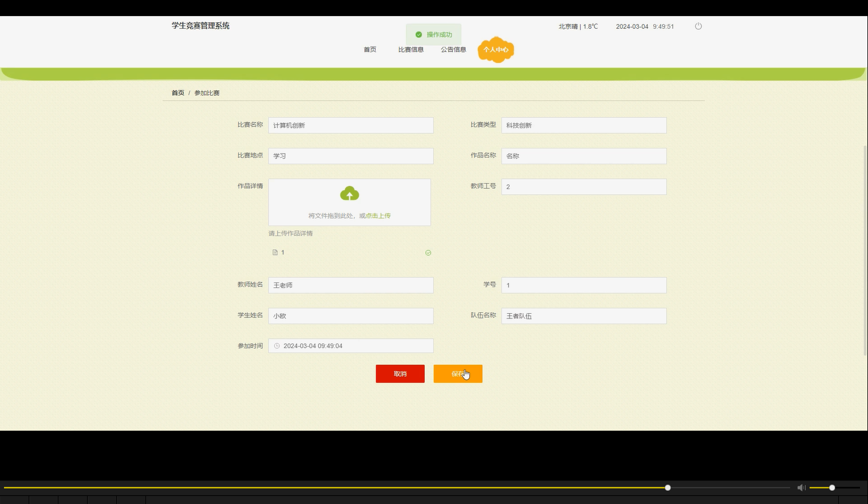Click the 队伍名称 input showing 王者队伍

583,316
